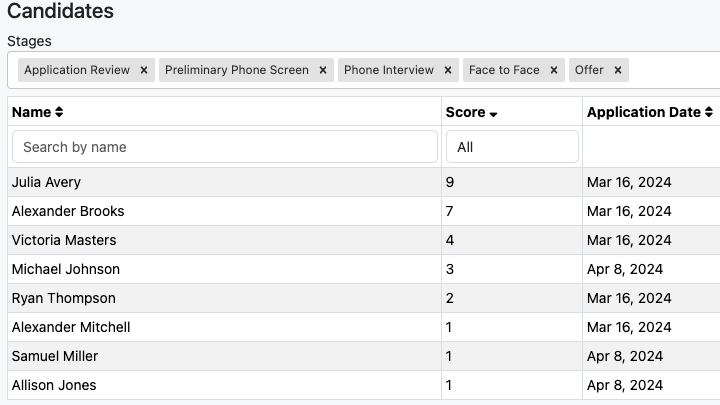Click the Score column header
The image size is (720, 405).
pyautogui.click(x=466, y=112)
